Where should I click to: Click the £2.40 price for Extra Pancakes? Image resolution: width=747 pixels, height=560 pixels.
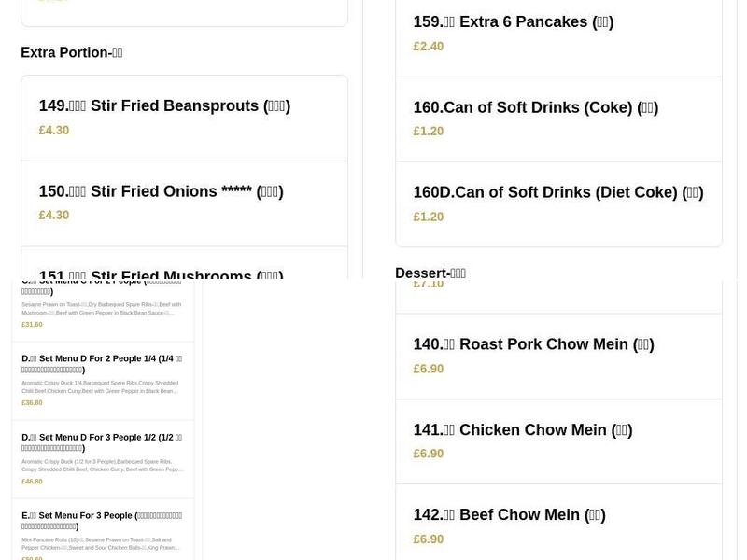[x=429, y=46]
